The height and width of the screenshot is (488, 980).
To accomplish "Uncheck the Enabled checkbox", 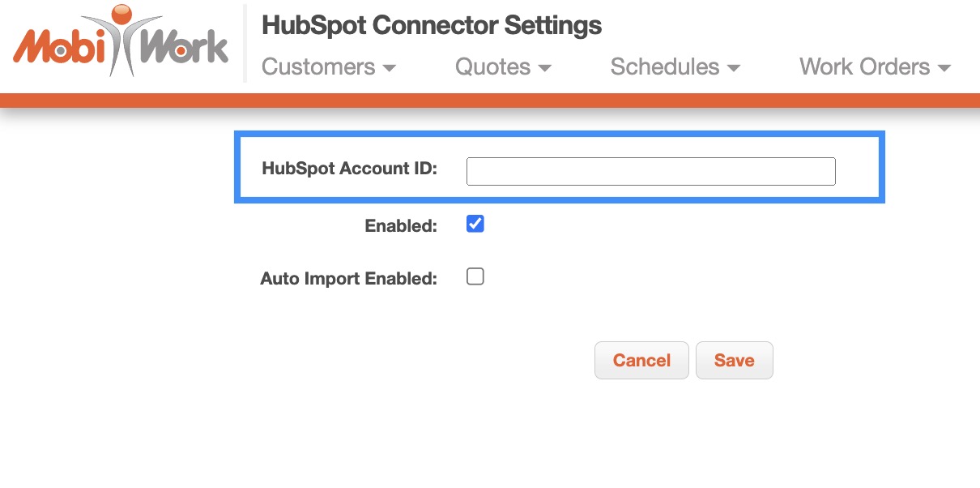I will pos(475,225).
